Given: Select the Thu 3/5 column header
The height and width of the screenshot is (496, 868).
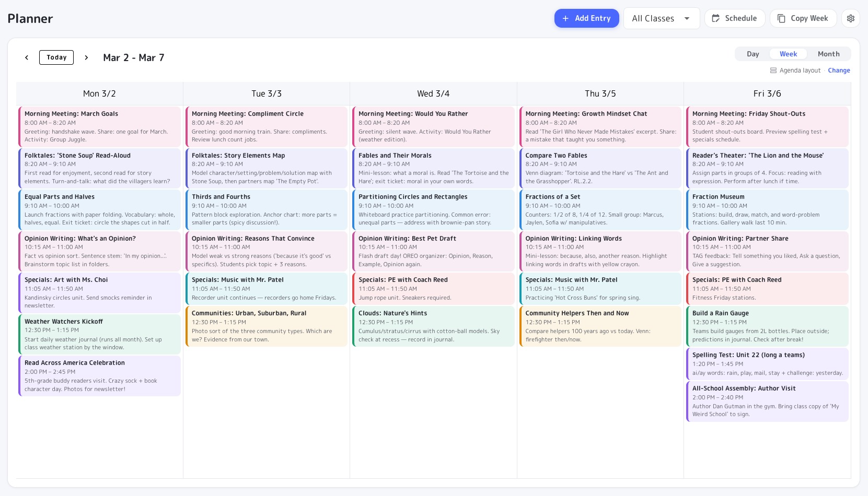Looking at the screenshot, I should (x=600, y=93).
